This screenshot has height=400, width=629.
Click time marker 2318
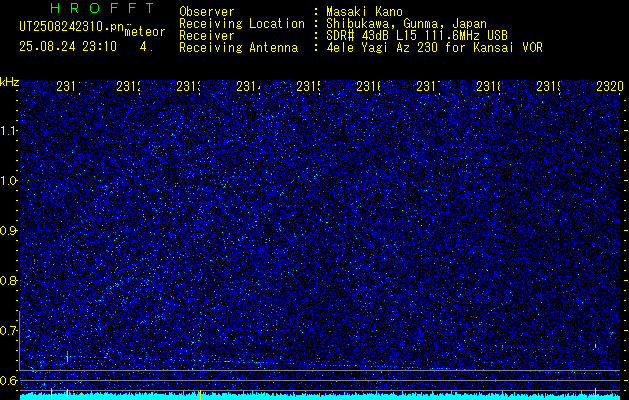coord(489,87)
